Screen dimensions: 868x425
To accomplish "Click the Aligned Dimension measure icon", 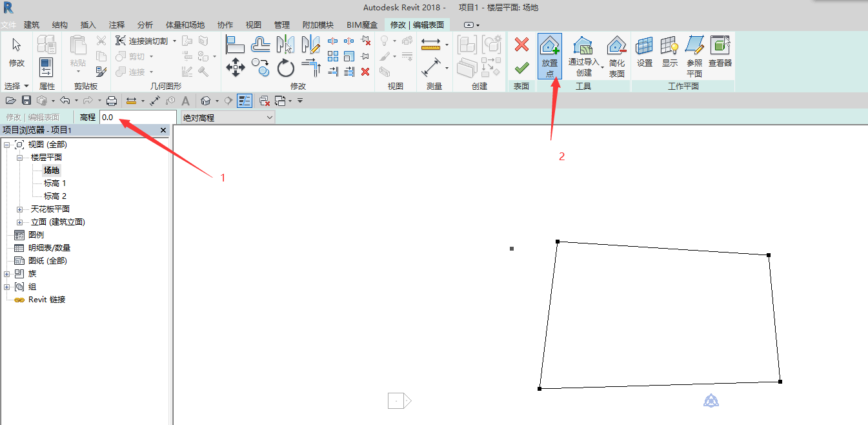I will point(131,101).
